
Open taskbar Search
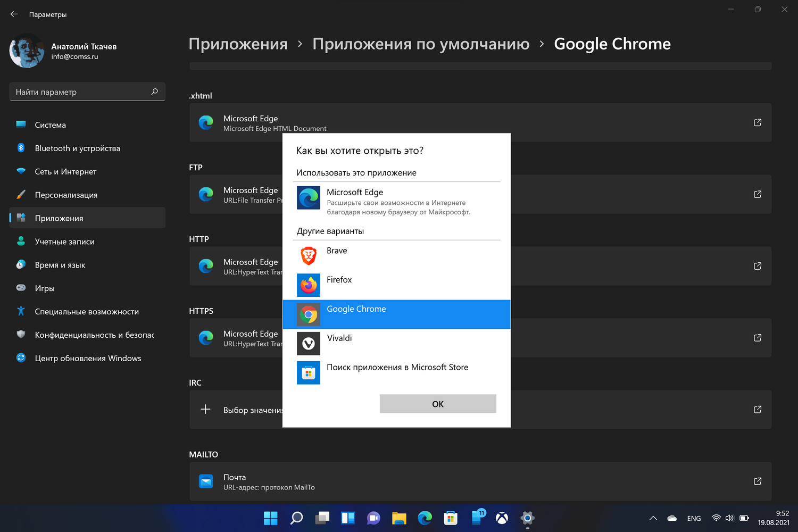pos(296,518)
